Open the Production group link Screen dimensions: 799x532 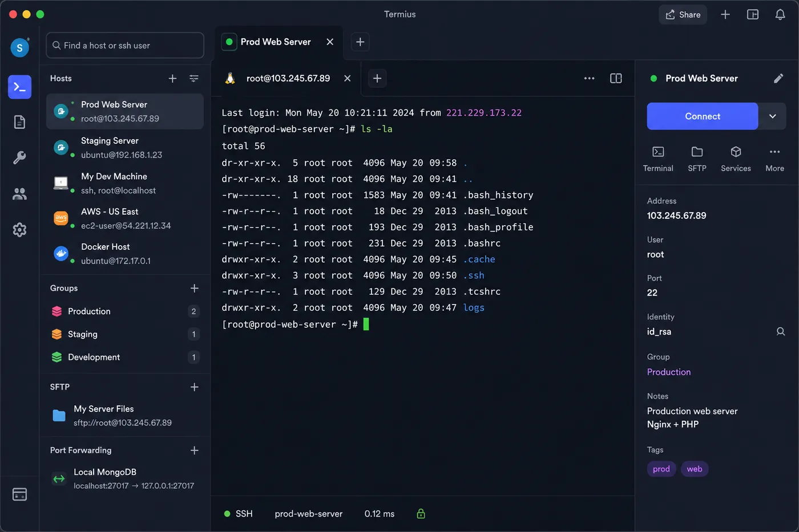(x=669, y=372)
